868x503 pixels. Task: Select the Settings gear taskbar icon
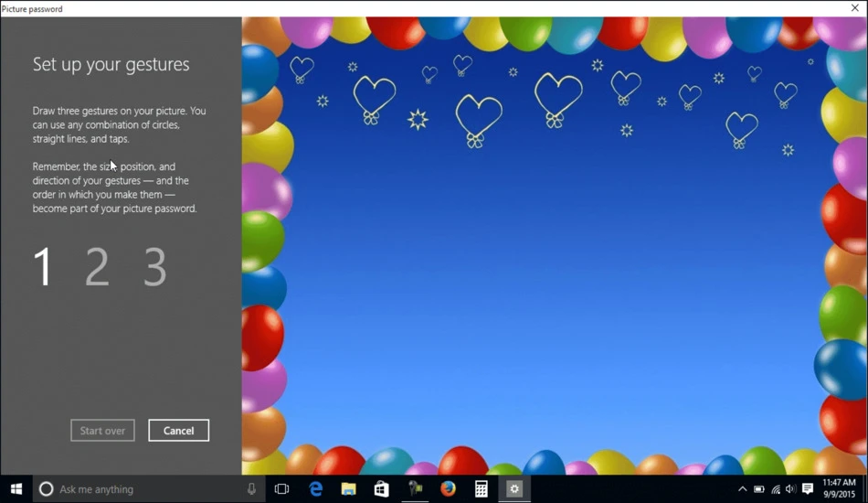(x=514, y=489)
